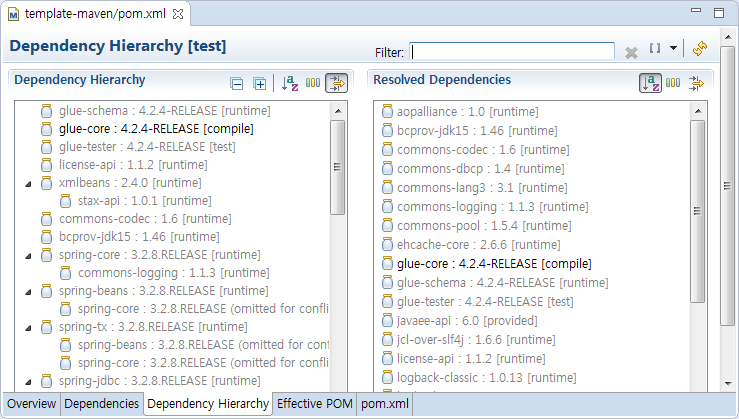Select the Dependency Hierarchy bottom tab

[x=208, y=404]
